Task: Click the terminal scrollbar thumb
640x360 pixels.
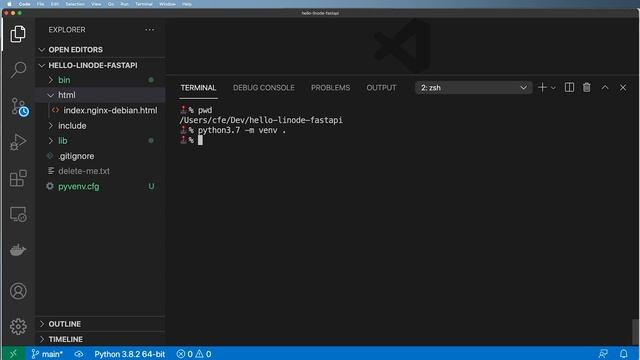Action: coord(635,331)
